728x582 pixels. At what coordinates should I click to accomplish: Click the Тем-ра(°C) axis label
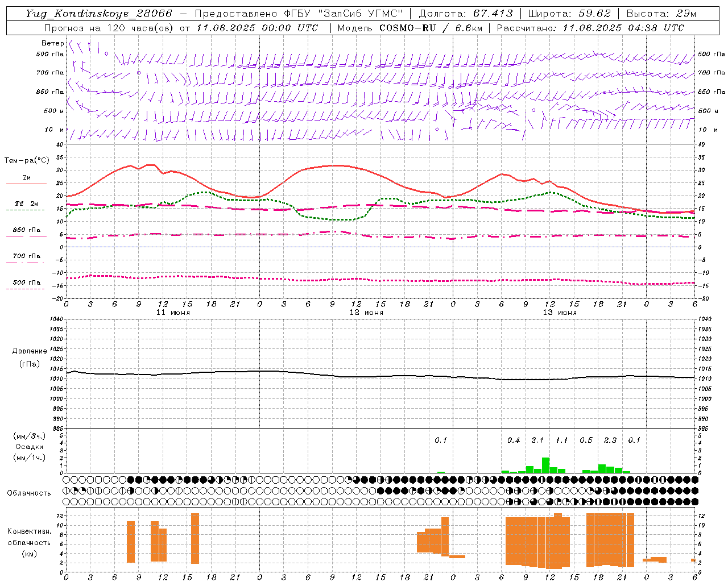(x=27, y=161)
